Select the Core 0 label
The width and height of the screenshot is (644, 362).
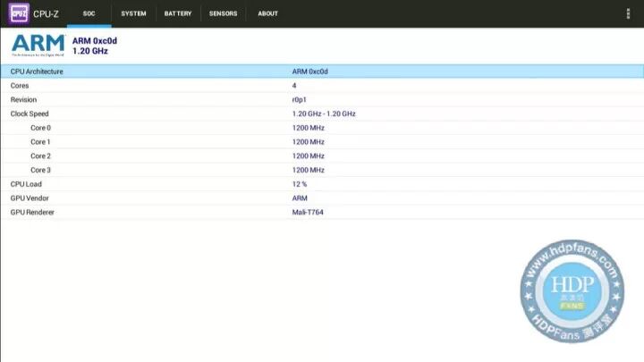point(40,128)
